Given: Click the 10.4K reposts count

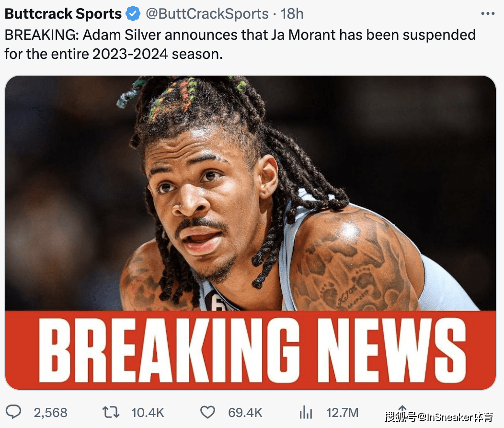Looking at the screenshot, I should [x=148, y=413].
